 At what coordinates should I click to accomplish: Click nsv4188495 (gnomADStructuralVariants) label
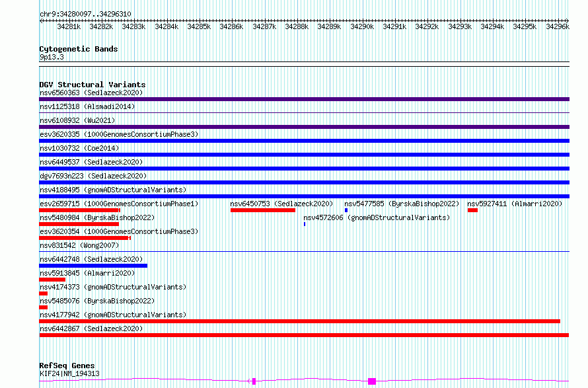(x=113, y=190)
